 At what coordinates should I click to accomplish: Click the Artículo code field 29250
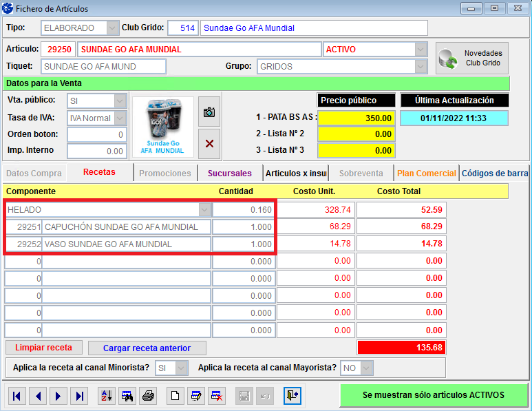coord(58,49)
